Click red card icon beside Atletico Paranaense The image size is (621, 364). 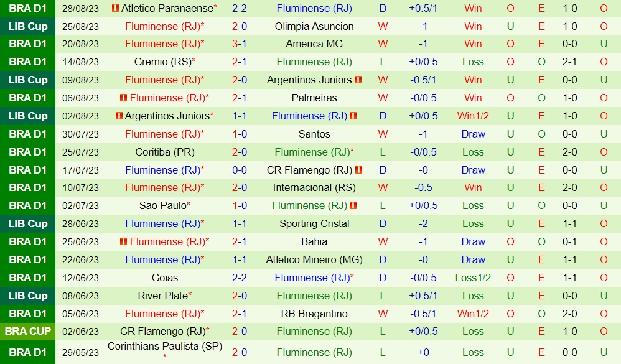(115, 9)
